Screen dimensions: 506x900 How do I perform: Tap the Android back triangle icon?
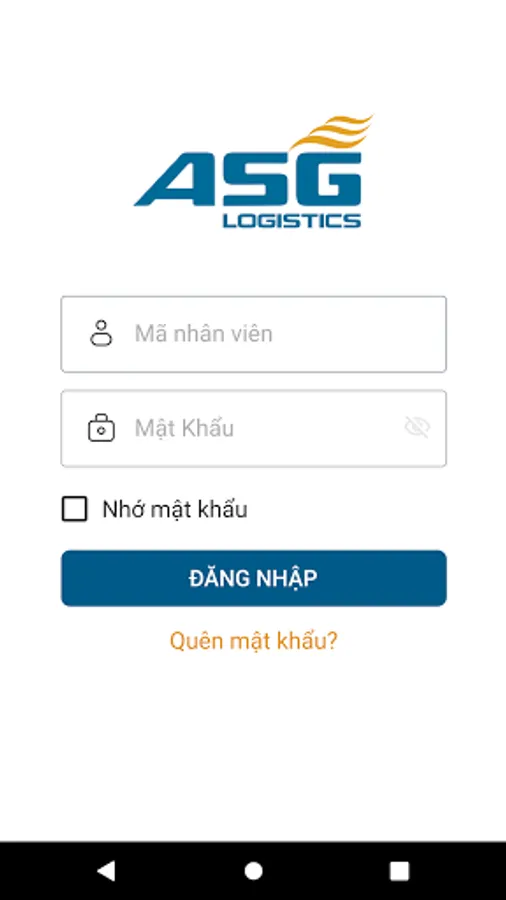coord(106,871)
